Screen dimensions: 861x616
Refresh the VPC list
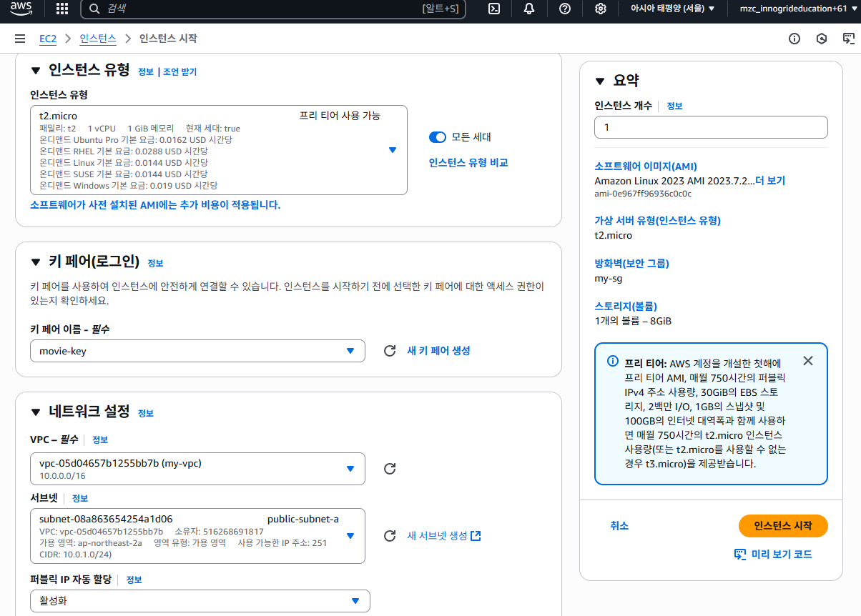pos(390,469)
